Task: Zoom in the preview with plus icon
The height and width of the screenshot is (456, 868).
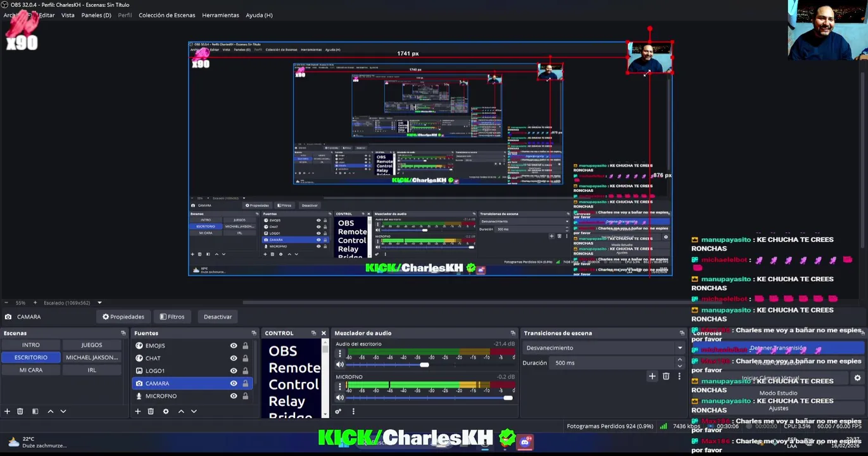Action: coord(35,303)
